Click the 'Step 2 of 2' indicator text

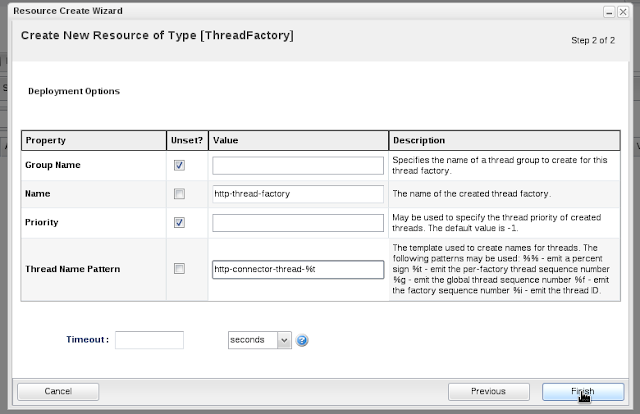click(593, 40)
